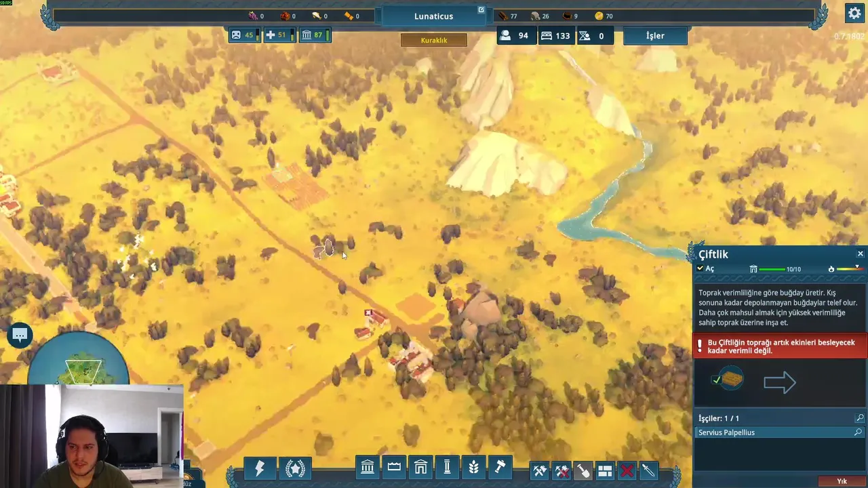Click the happiness indicator showing 45
Image resolution: width=868 pixels, height=488 pixels.
pyautogui.click(x=244, y=35)
